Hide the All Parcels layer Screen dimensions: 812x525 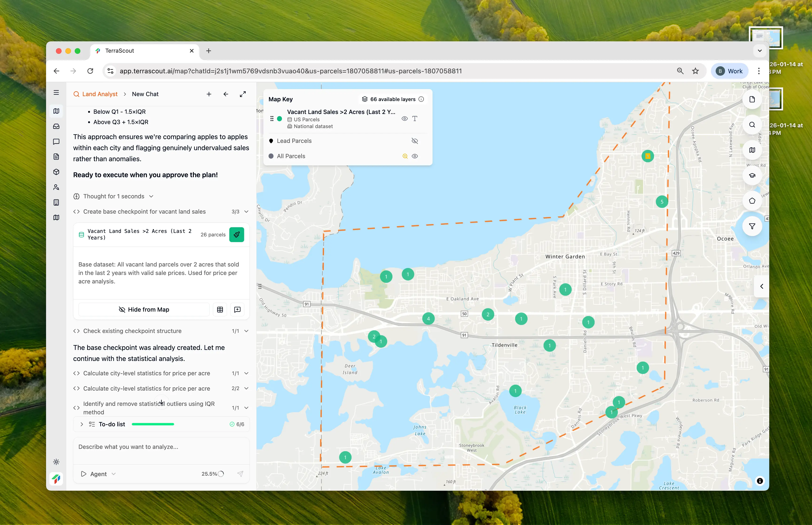[415, 156]
